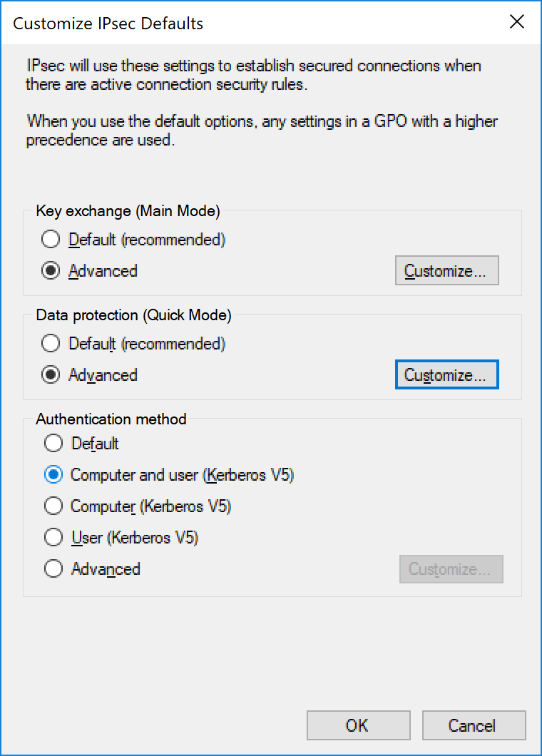542x756 pixels.
Task: Click the GPO precedence description text
Action: [262, 131]
